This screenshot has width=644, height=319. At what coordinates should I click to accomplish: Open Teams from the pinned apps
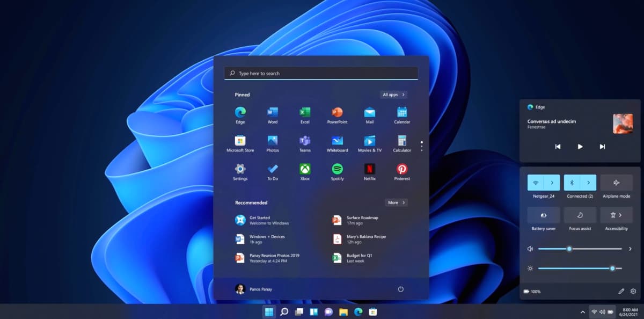click(x=305, y=143)
